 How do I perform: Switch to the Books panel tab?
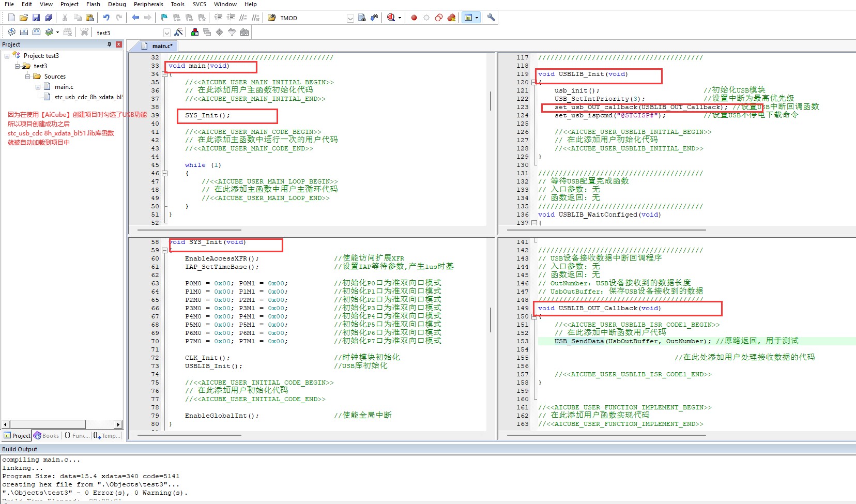[47, 436]
